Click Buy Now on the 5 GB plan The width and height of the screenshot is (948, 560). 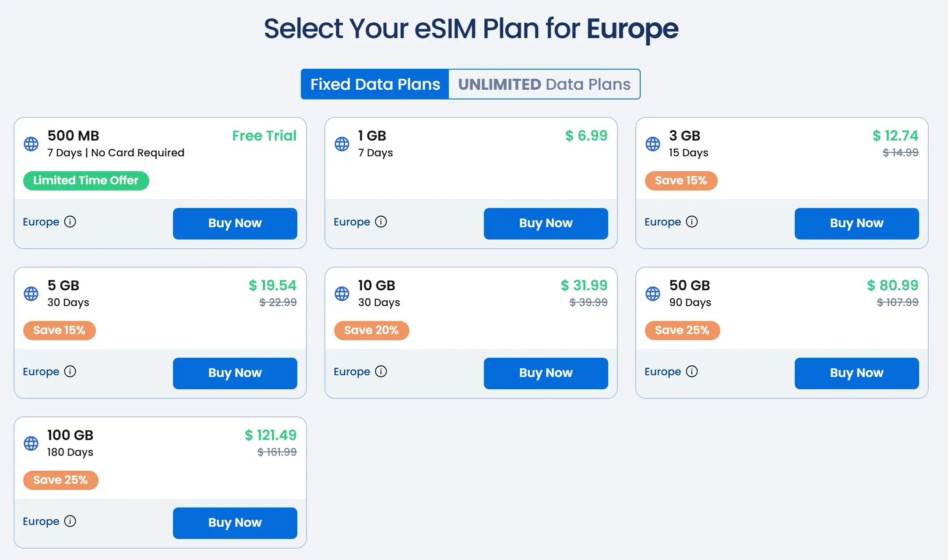(x=235, y=373)
